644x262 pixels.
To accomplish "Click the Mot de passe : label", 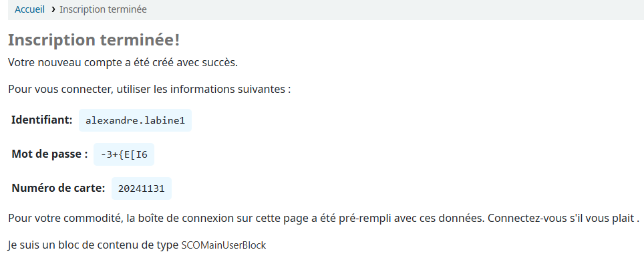I will click(x=49, y=154).
